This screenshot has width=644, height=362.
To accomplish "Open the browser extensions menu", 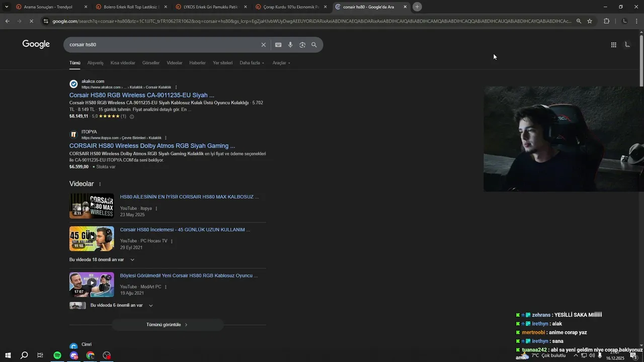I will 606,21.
